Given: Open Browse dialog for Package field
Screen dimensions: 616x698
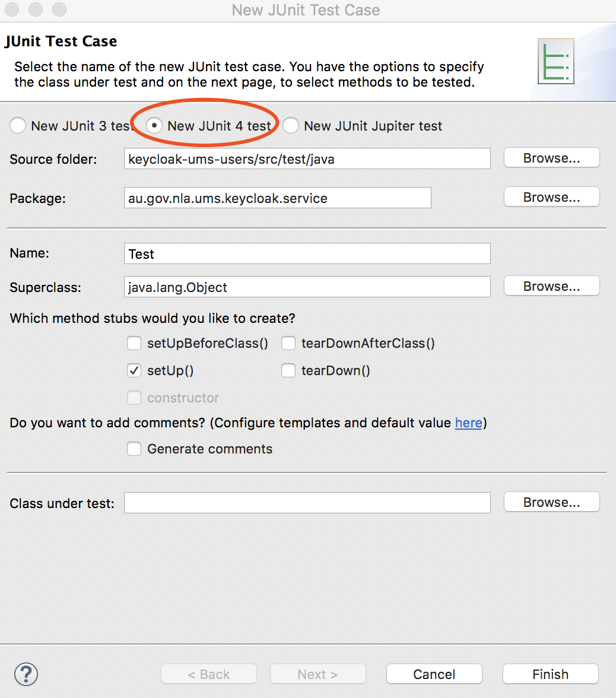Looking at the screenshot, I should point(551,196).
